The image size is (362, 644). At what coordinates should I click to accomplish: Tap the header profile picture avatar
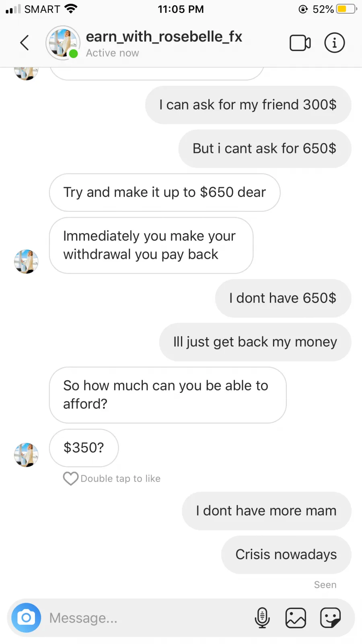pos(63,43)
